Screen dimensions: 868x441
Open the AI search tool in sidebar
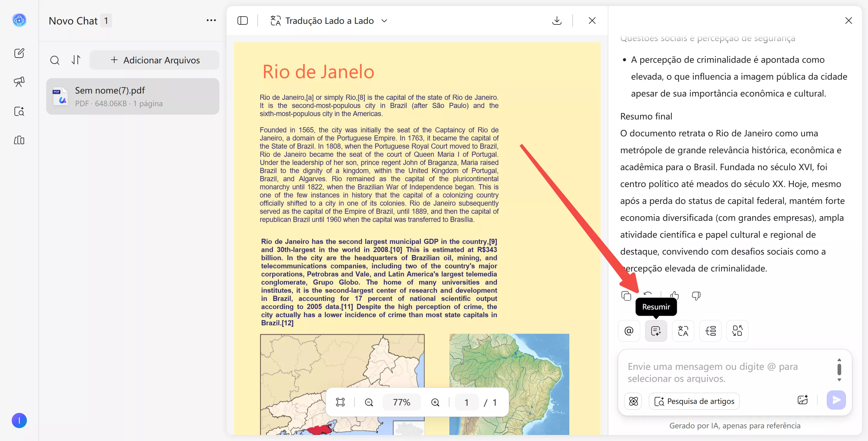pos(19,112)
